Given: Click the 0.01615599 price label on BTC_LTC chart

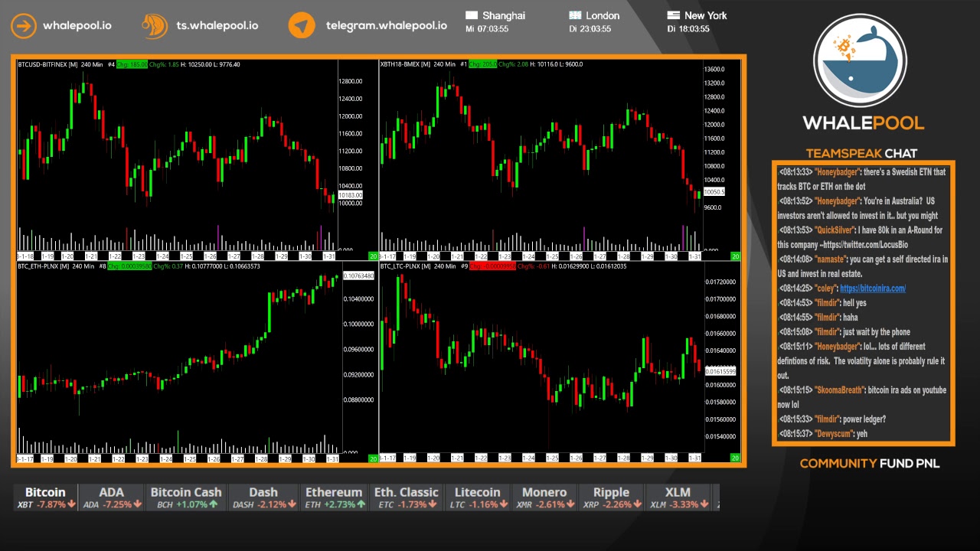Looking at the screenshot, I should (720, 371).
